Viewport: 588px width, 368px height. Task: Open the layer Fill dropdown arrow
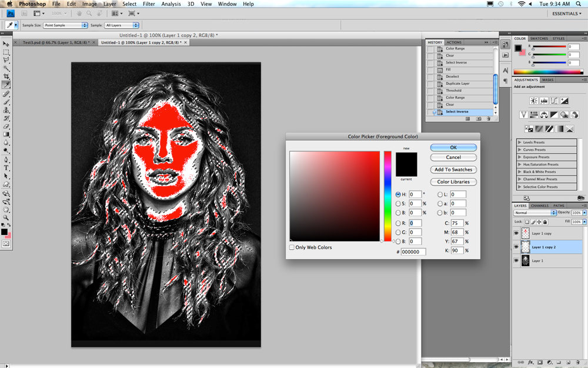tap(584, 222)
